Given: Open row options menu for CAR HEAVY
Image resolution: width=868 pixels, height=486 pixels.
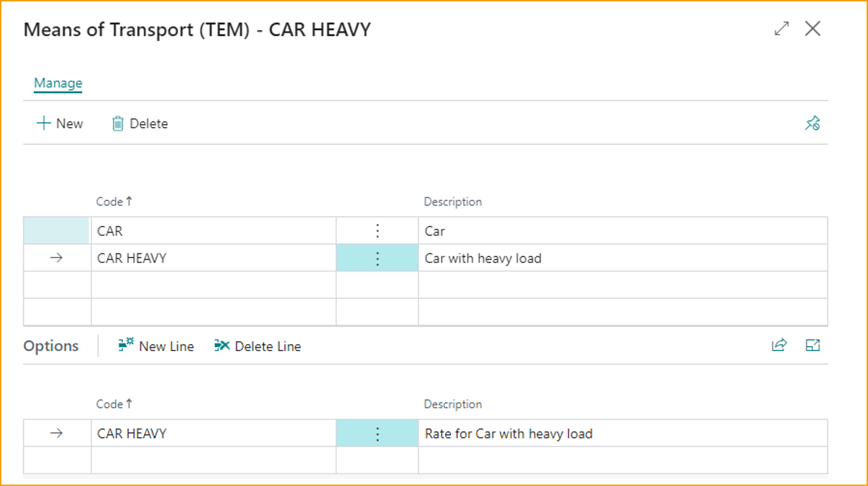Looking at the screenshot, I should (x=377, y=257).
